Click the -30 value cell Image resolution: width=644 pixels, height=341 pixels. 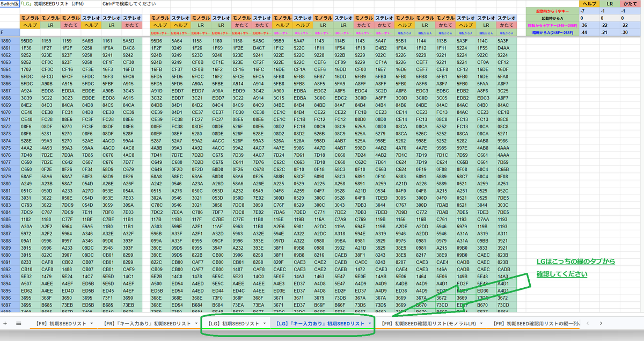pos(631,32)
